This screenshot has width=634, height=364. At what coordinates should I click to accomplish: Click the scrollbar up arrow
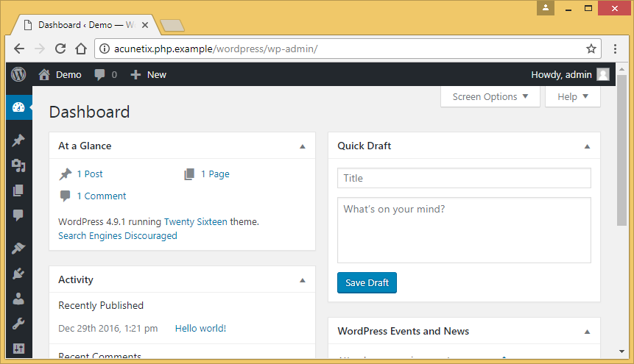tap(622, 68)
